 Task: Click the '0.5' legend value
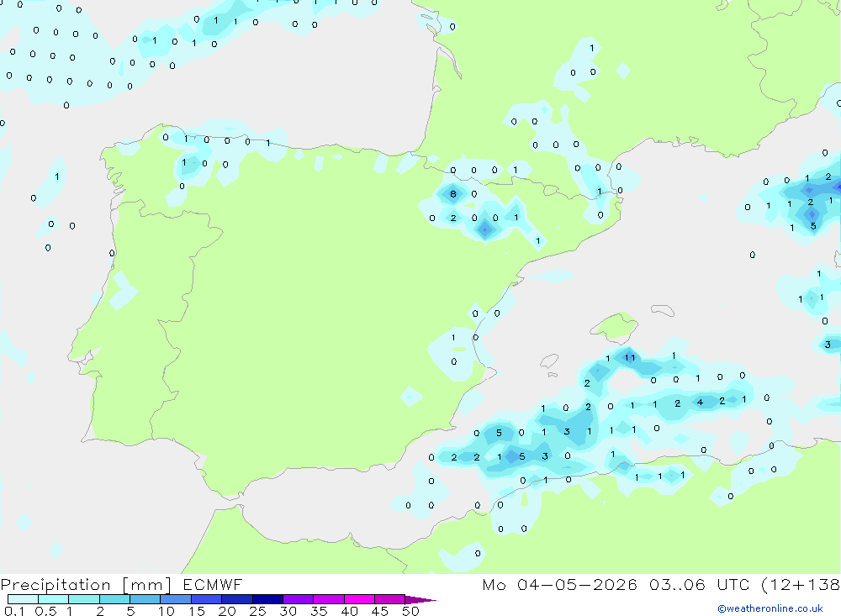45,611
